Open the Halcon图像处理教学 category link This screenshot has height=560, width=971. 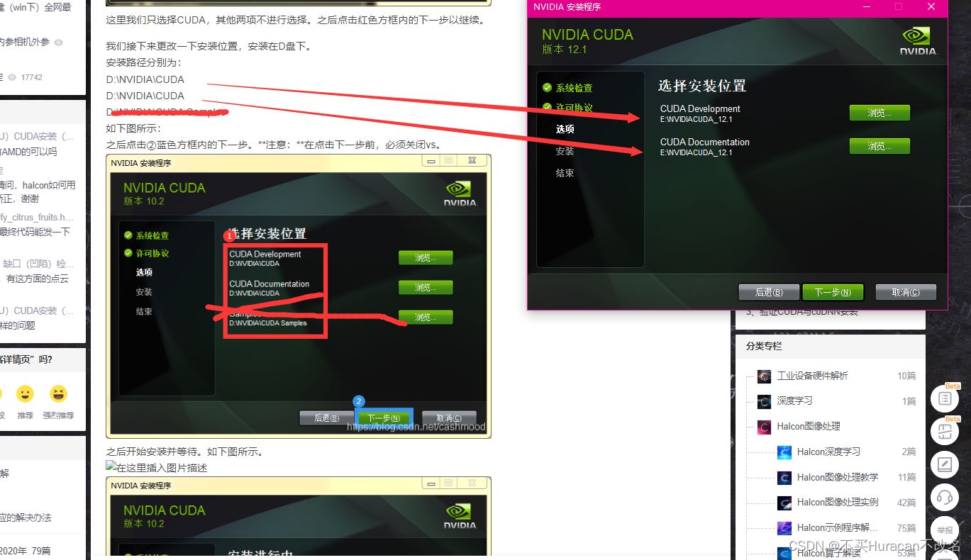tap(838, 477)
